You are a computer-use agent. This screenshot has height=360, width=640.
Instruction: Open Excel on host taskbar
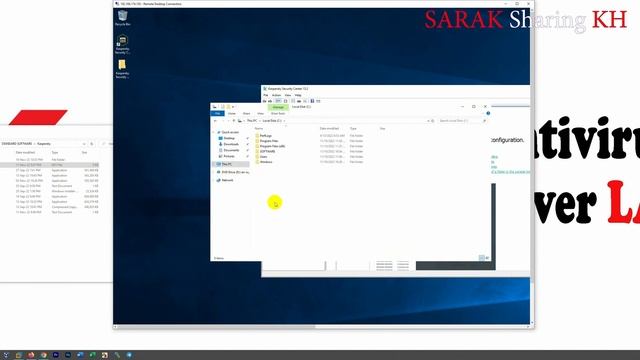pyautogui.click(x=92, y=355)
